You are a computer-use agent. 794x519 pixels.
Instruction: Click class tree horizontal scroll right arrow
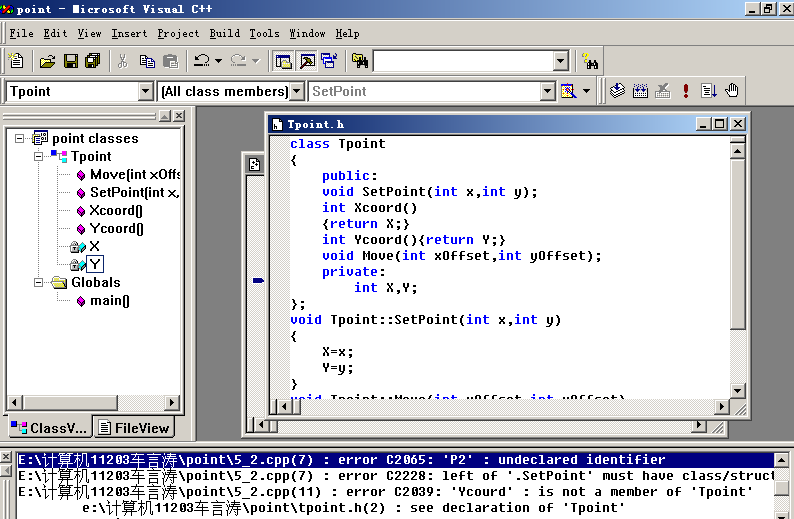[x=172, y=403]
